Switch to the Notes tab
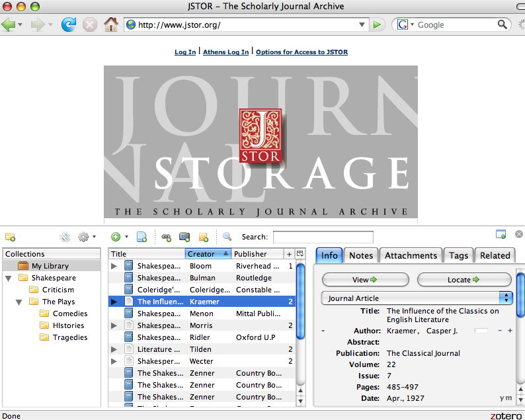The height and width of the screenshot is (420, 525). [x=361, y=255]
